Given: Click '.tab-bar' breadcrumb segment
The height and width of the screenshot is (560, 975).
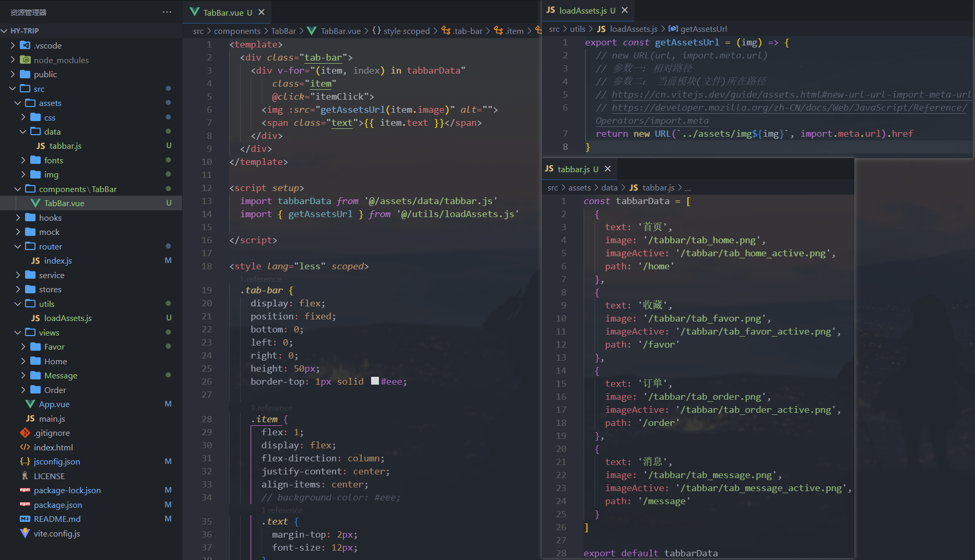Looking at the screenshot, I should pyautogui.click(x=467, y=31).
